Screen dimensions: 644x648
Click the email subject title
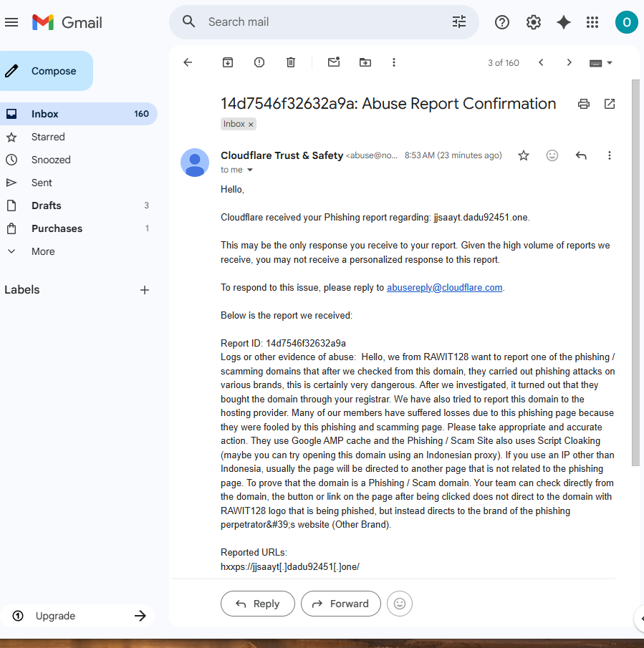[388, 103]
